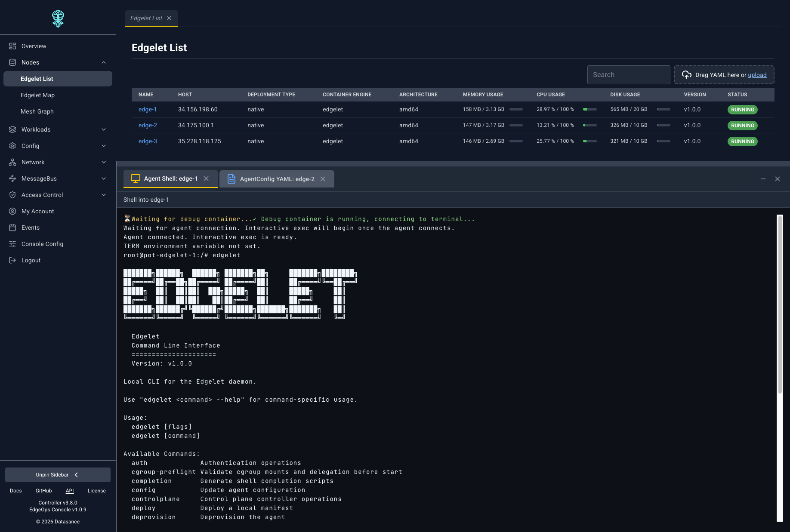Screen dimensions: 790x532
Task: Click the Logout arrow icon
Action: tap(12, 260)
